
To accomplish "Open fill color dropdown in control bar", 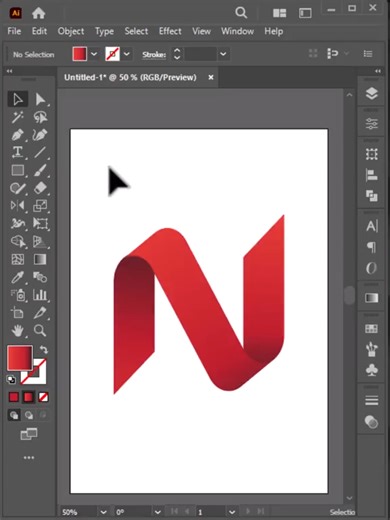I will (x=94, y=54).
